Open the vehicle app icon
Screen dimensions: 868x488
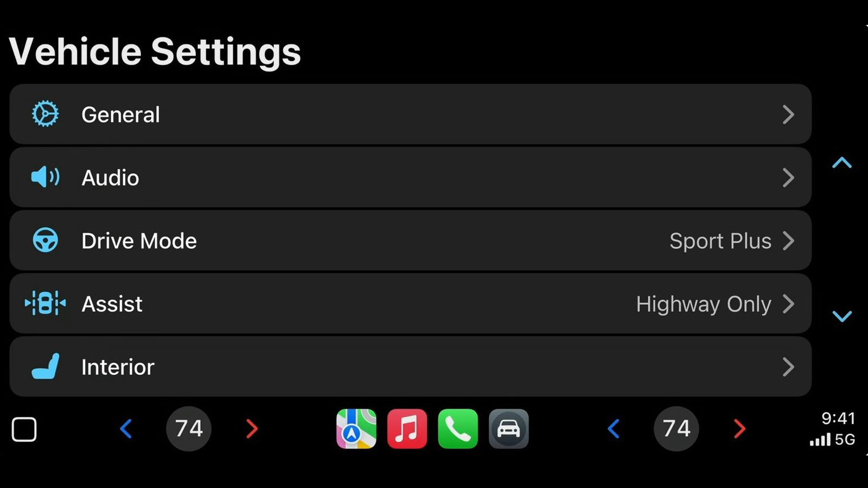[x=508, y=429]
